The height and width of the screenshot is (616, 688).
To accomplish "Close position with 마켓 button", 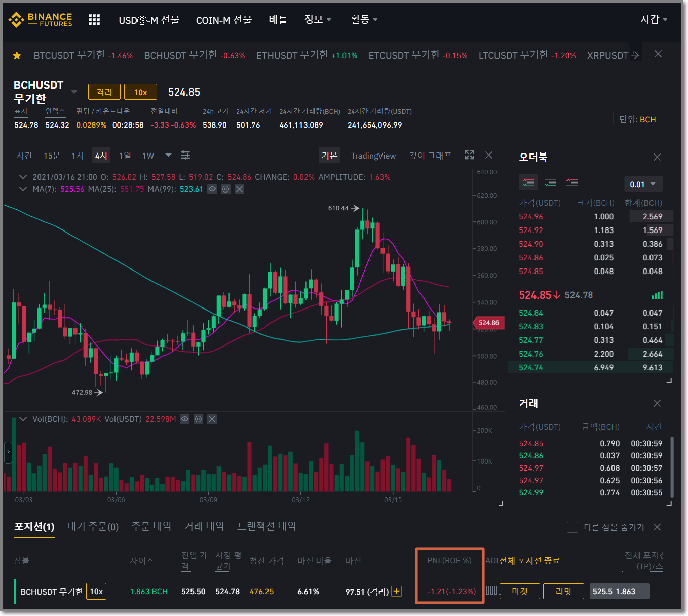I will (519, 591).
